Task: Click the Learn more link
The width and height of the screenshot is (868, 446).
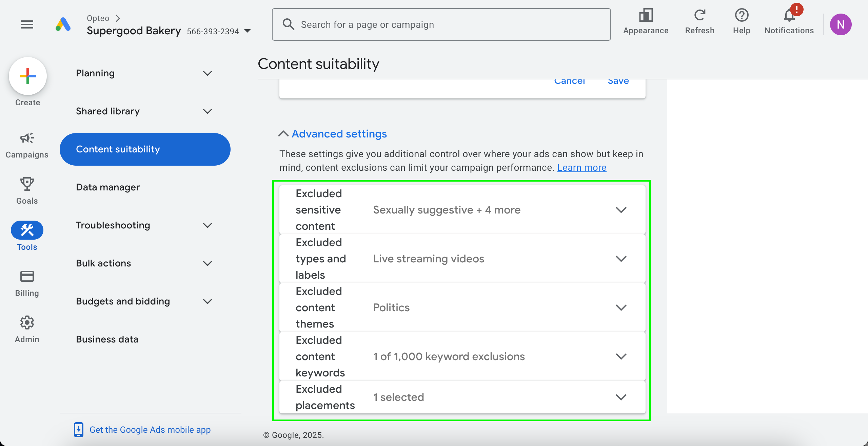Action: click(581, 168)
